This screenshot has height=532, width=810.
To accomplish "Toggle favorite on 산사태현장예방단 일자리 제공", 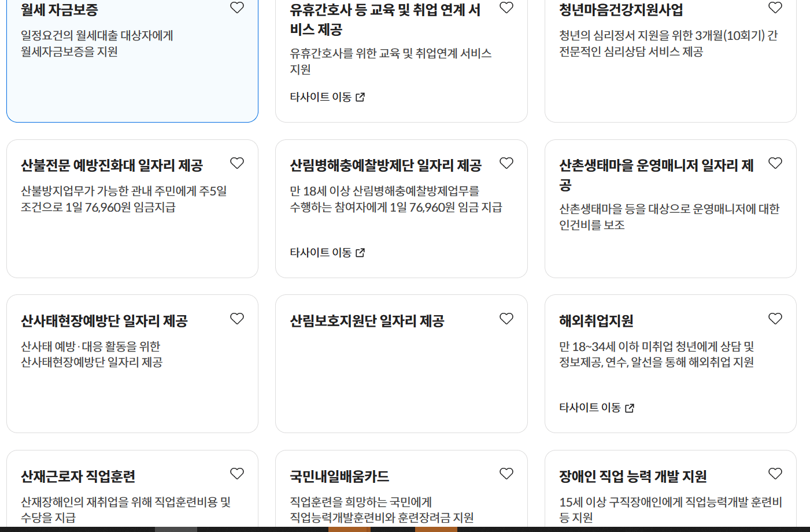I will (237, 319).
